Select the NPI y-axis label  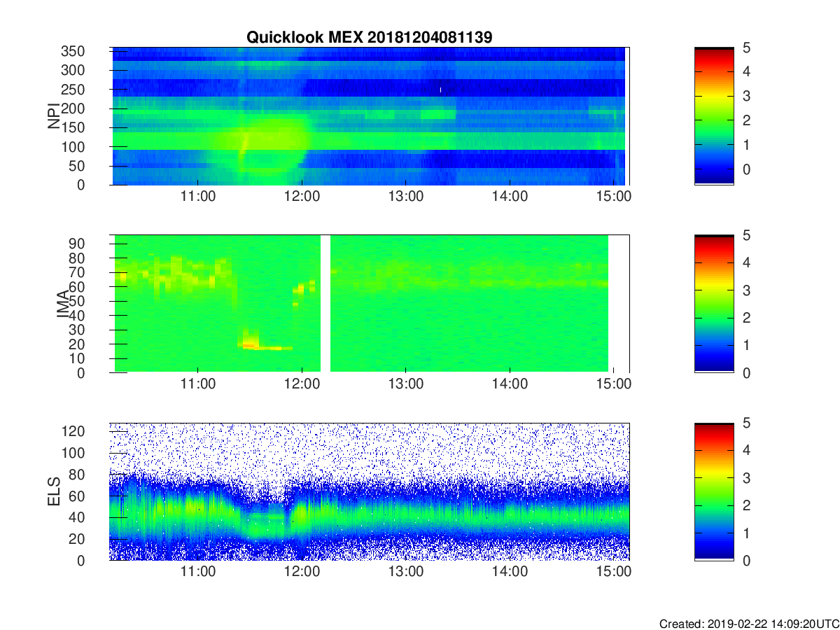(54, 116)
